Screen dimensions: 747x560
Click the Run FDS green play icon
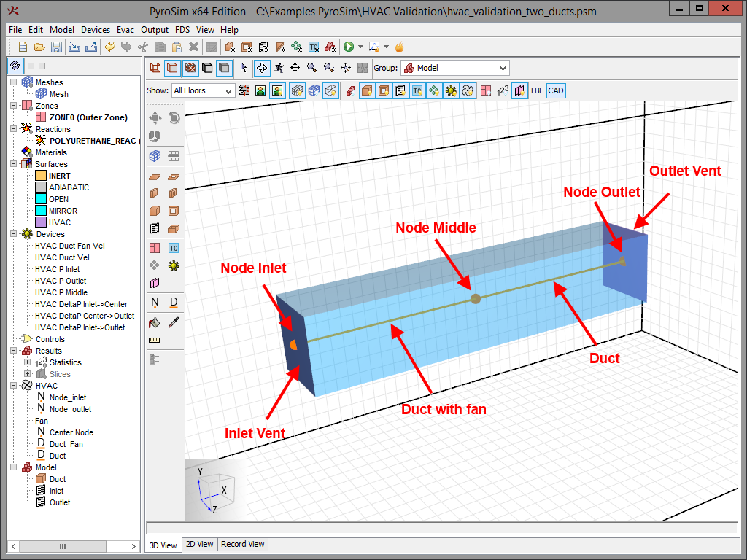tap(349, 47)
